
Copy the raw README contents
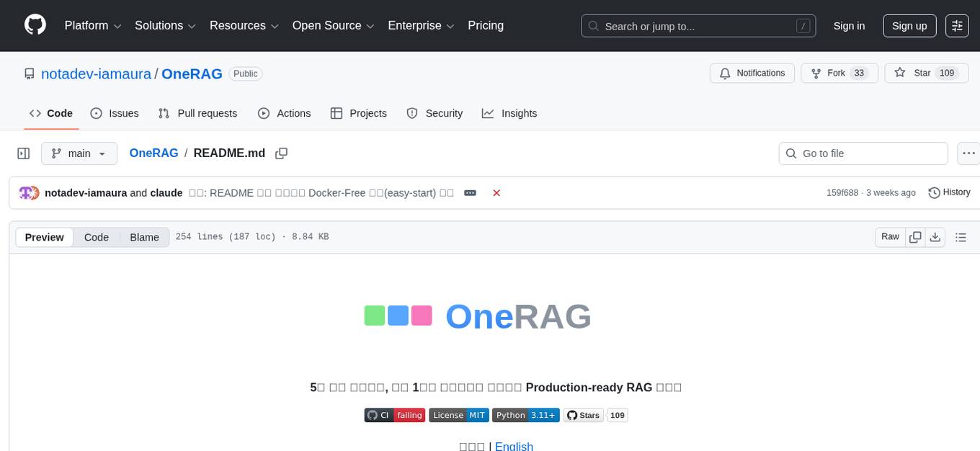click(914, 236)
